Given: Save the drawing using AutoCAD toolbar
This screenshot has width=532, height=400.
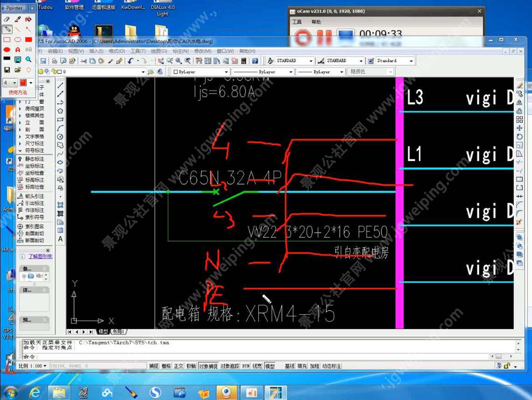Looking at the screenshot, I should point(44,61).
